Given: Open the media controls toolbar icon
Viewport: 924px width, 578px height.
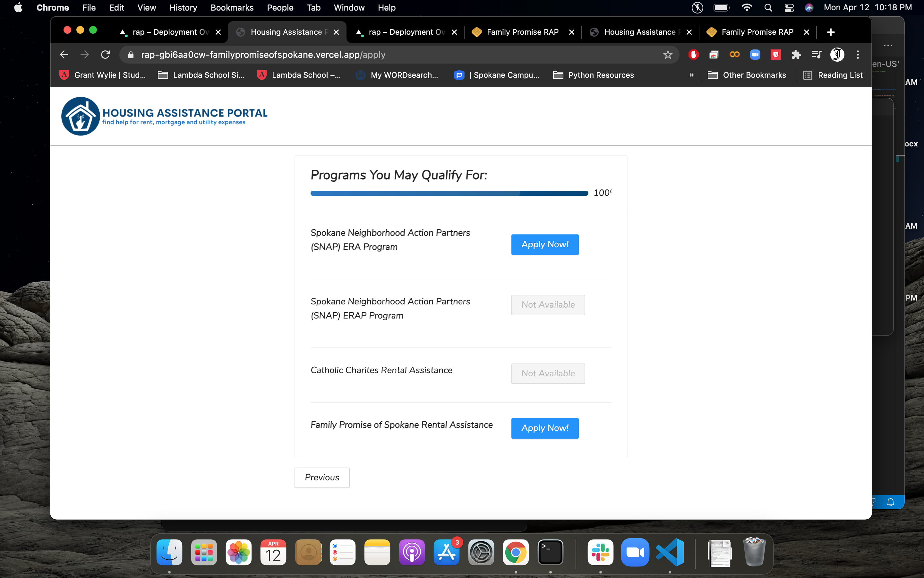Looking at the screenshot, I should pyautogui.click(x=816, y=55).
